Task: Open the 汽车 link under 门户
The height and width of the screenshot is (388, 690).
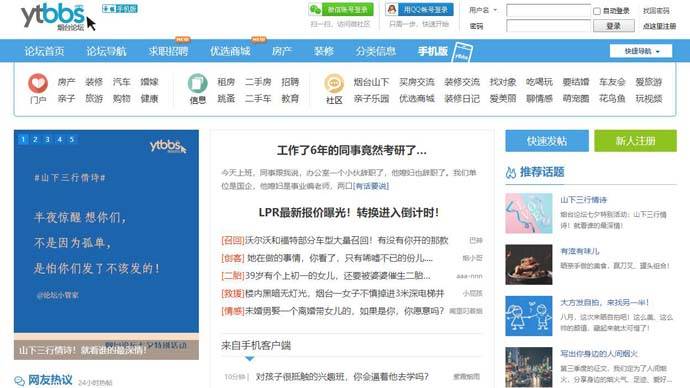Action: (x=121, y=82)
